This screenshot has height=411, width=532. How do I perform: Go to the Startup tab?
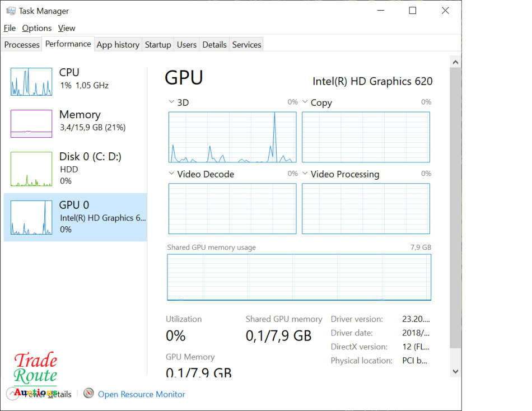(158, 45)
